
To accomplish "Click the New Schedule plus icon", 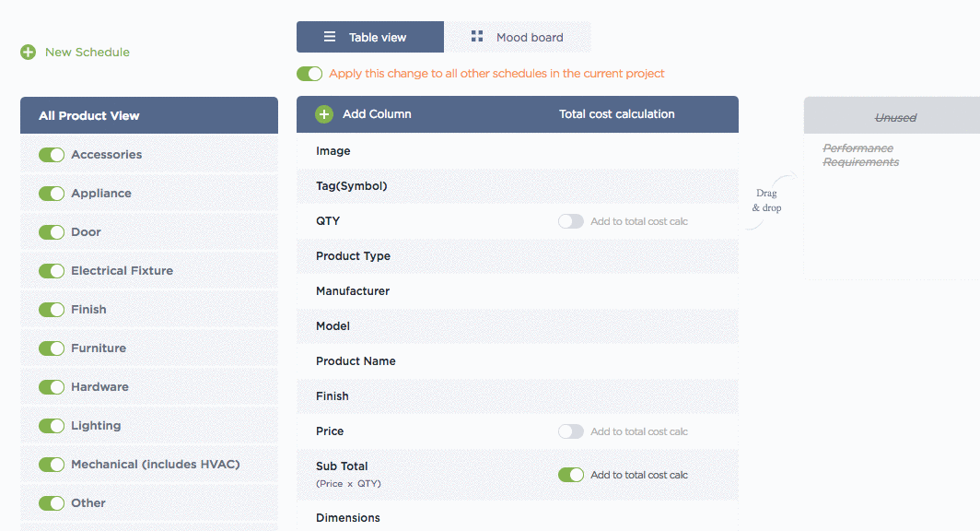I will (x=29, y=52).
